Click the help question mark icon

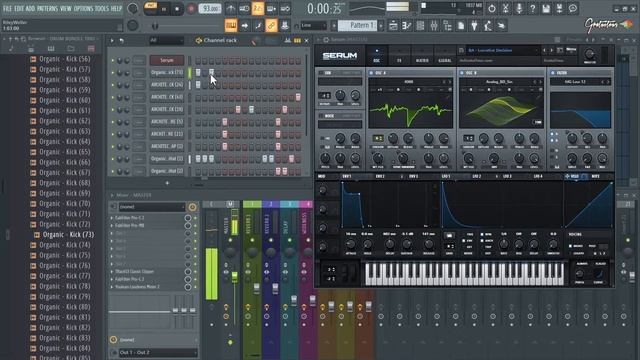coord(532,9)
